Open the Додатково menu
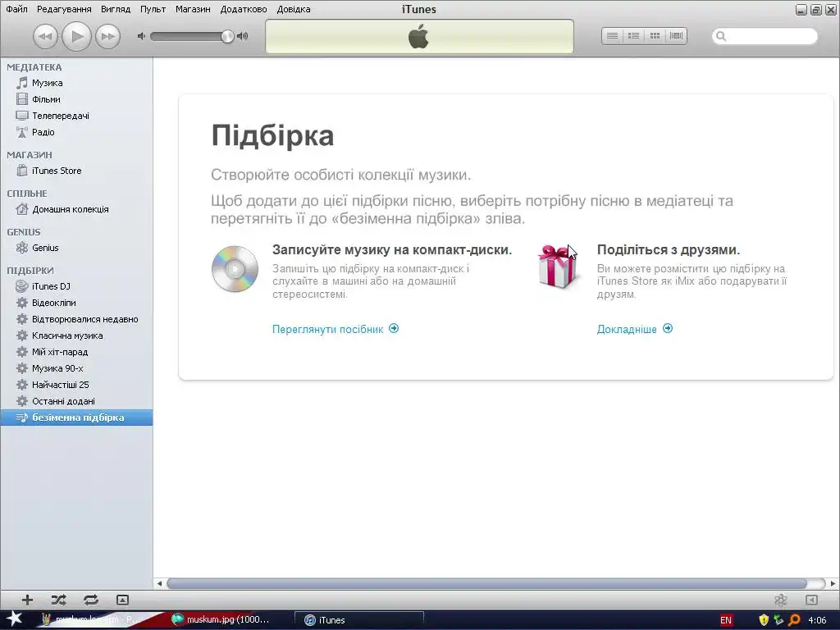This screenshot has height=630, width=840. [243, 9]
